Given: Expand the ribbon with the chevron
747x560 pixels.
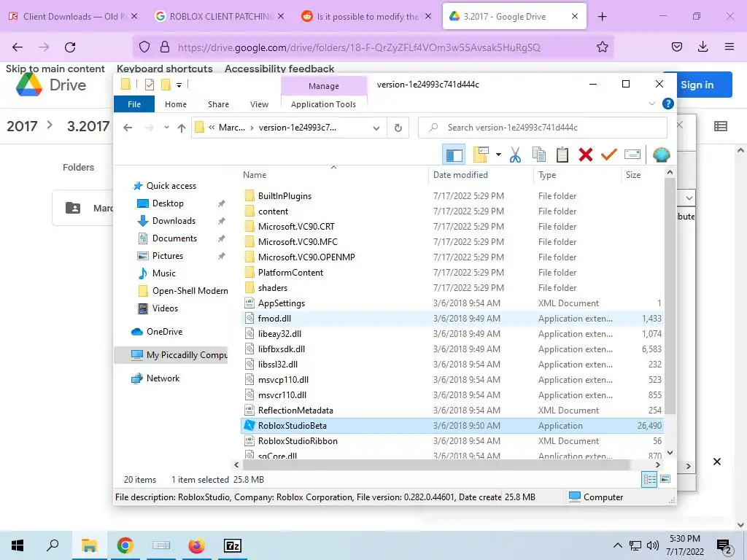Looking at the screenshot, I should pyautogui.click(x=651, y=104).
